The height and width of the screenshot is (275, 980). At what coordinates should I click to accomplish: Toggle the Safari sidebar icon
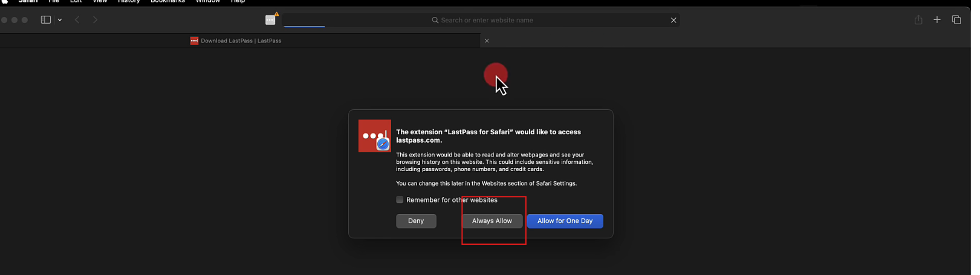point(45,20)
